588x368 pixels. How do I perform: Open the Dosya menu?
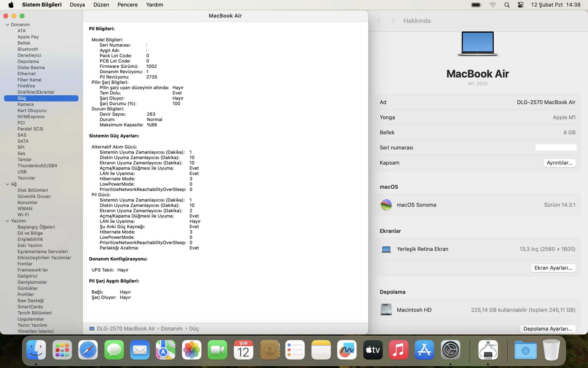click(x=77, y=5)
